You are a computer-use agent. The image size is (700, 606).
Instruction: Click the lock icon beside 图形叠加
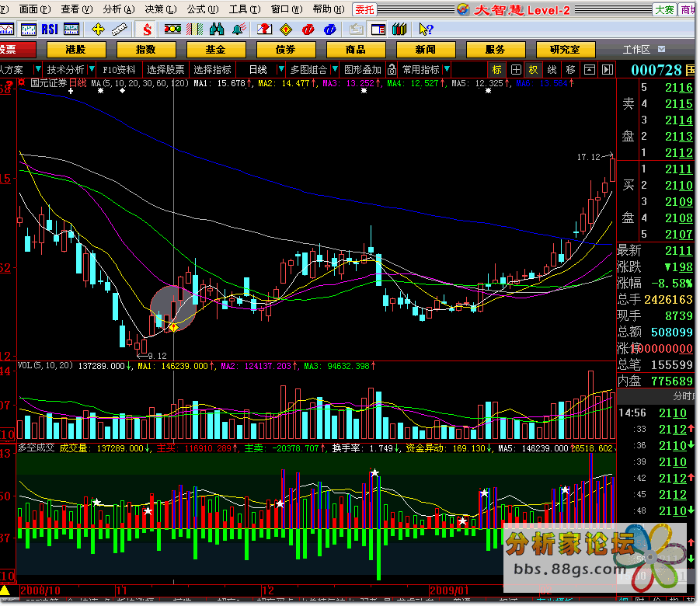[392, 70]
